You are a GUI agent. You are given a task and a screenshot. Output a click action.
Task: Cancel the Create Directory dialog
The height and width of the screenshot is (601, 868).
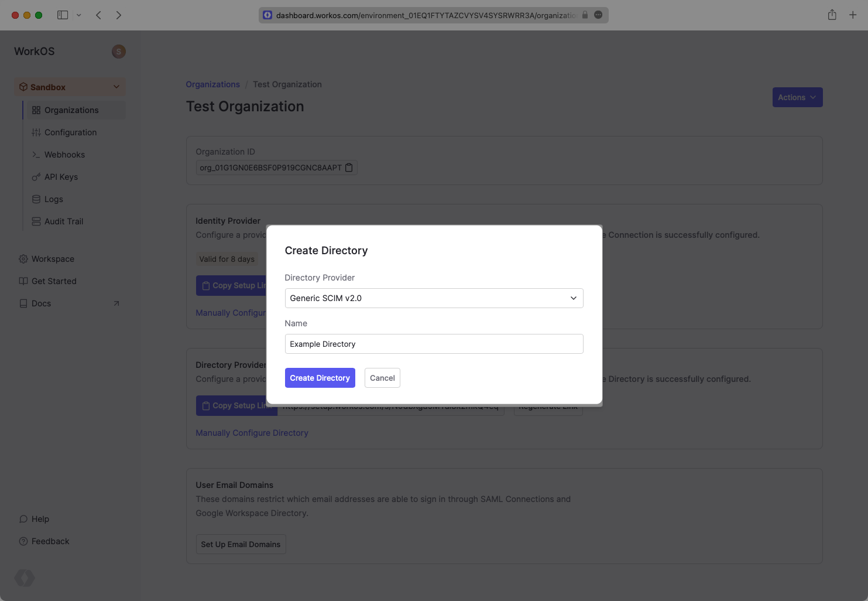[382, 378]
